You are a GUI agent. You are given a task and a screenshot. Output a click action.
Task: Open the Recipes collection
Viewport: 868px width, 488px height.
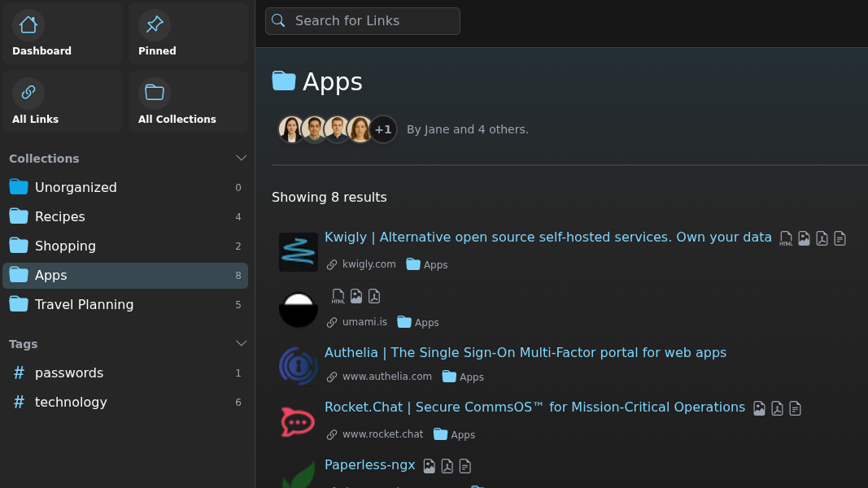click(125, 217)
